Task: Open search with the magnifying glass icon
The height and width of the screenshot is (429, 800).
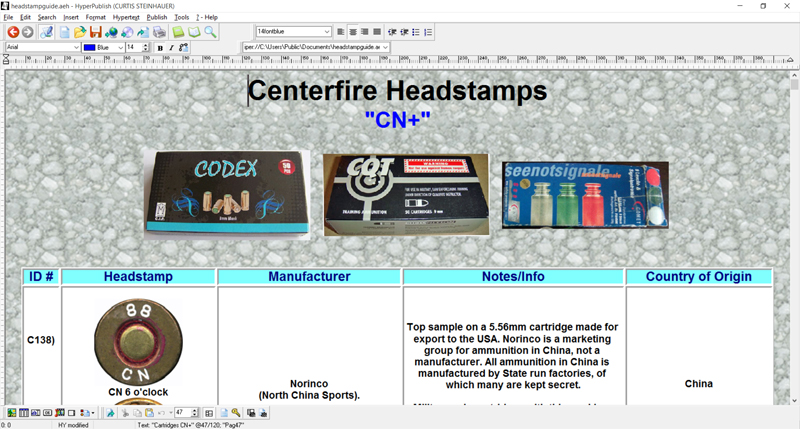Action: 210,32
